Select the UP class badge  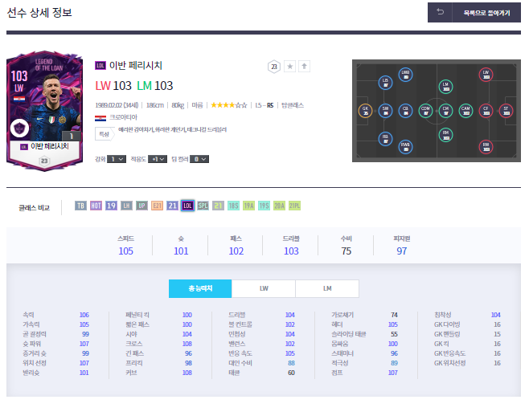141,206
